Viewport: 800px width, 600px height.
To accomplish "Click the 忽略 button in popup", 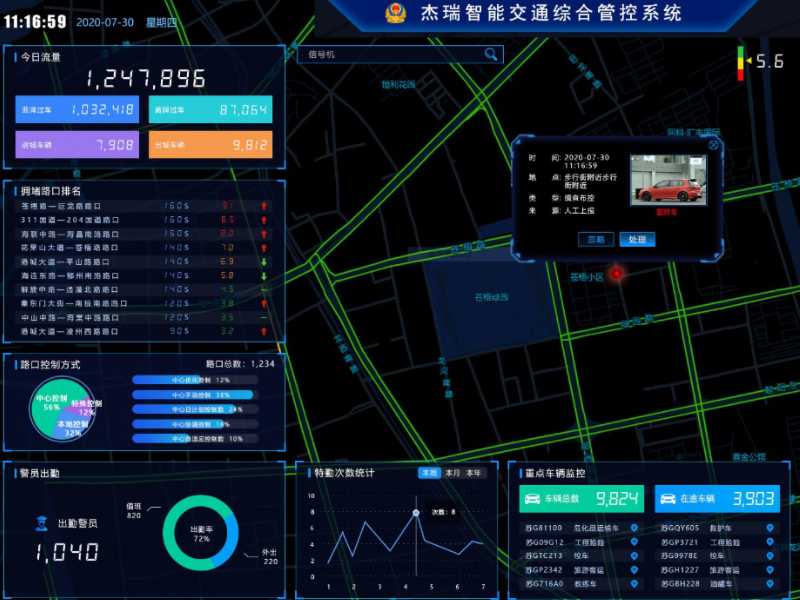I will 596,240.
